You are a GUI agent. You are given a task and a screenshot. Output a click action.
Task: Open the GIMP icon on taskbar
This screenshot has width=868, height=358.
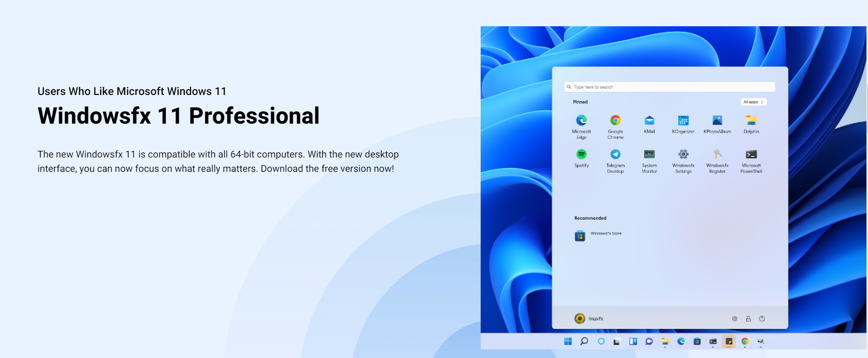pyautogui.click(x=761, y=341)
